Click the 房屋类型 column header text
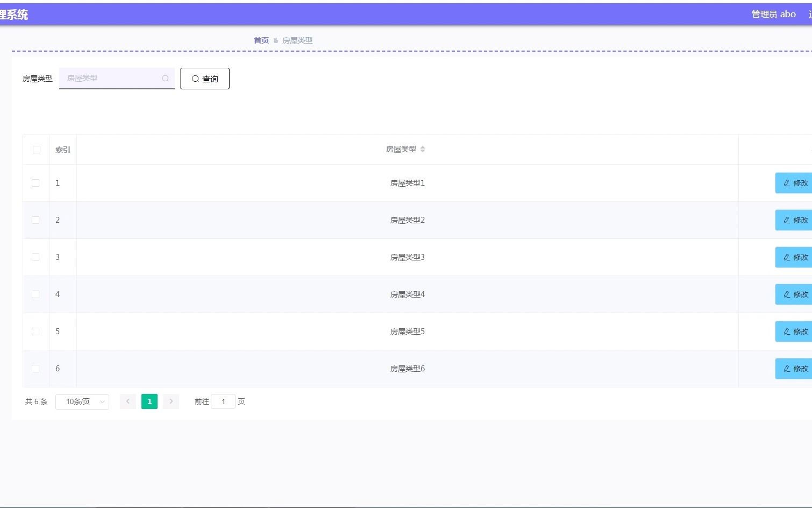 (x=401, y=150)
